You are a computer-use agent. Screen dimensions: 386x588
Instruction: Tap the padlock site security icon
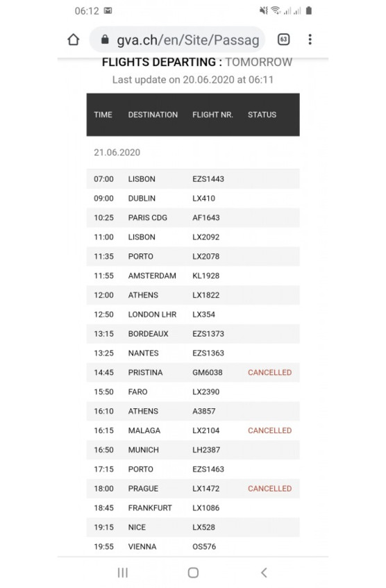click(105, 40)
